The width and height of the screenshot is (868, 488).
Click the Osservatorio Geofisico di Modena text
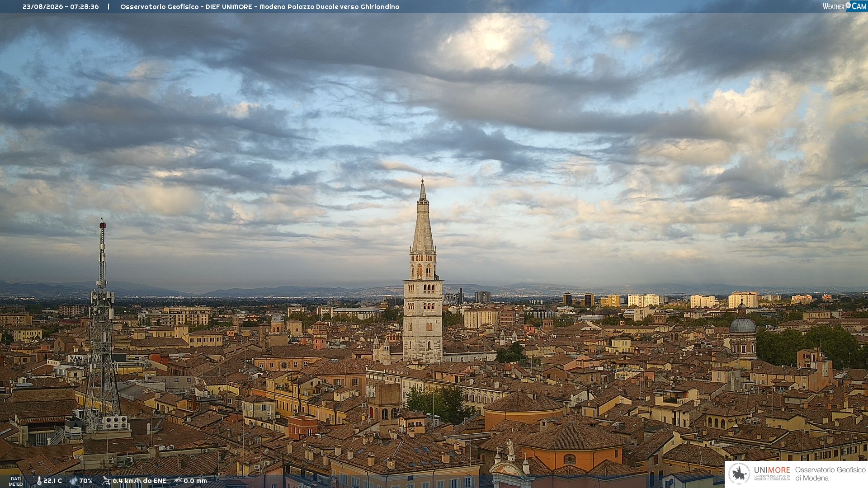[x=830, y=474]
